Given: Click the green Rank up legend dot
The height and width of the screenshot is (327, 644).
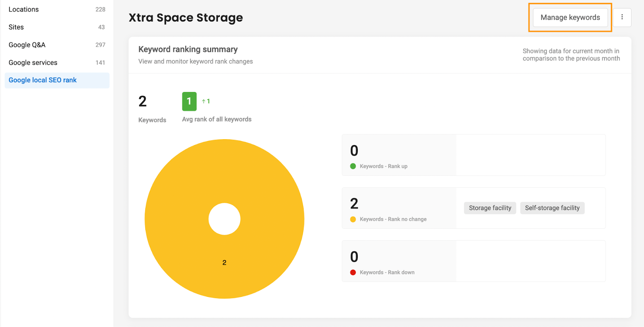Looking at the screenshot, I should click(x=353, y=166).
